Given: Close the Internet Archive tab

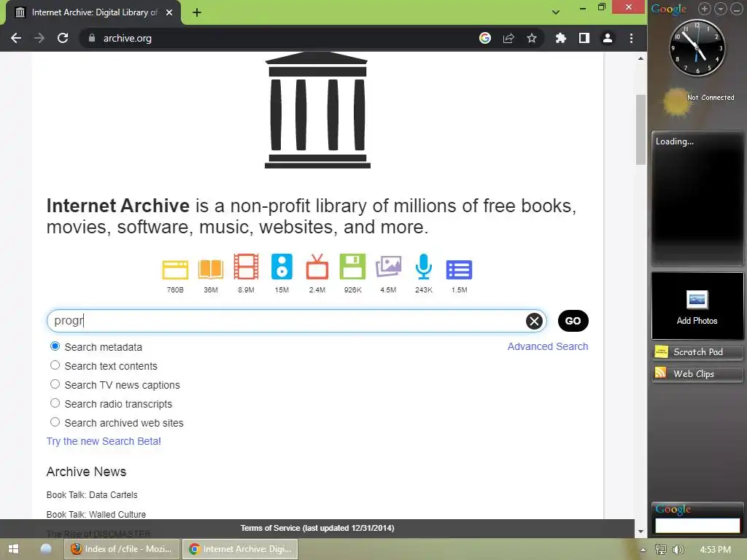Looking at the screenshot, I should (169, 12).
